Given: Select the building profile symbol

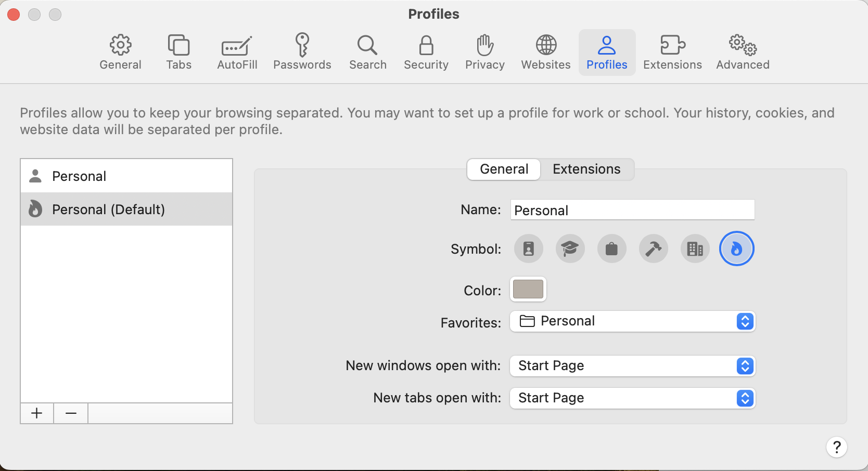Looking at the screenshot, I should 695,248.
